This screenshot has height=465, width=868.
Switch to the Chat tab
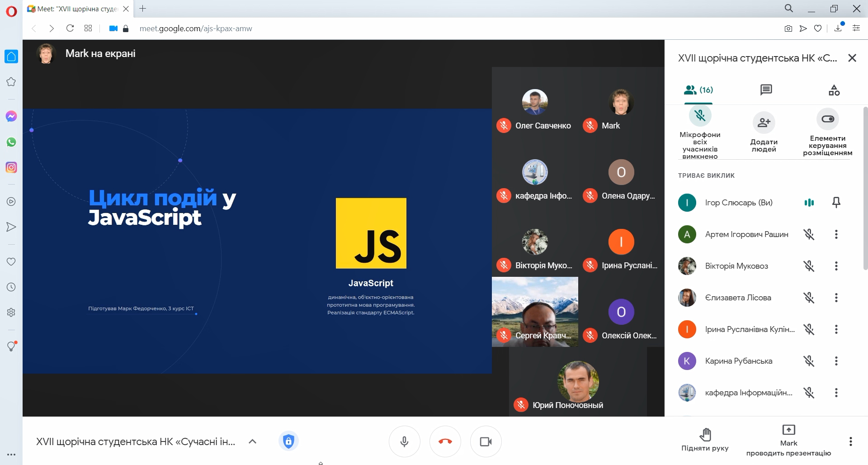(x=766, y=90)
